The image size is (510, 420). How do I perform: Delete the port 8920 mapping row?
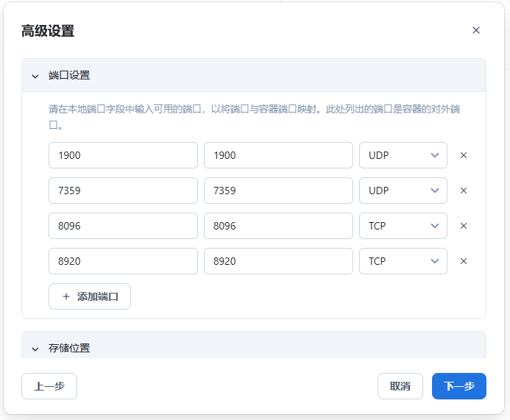click(464, 261)
